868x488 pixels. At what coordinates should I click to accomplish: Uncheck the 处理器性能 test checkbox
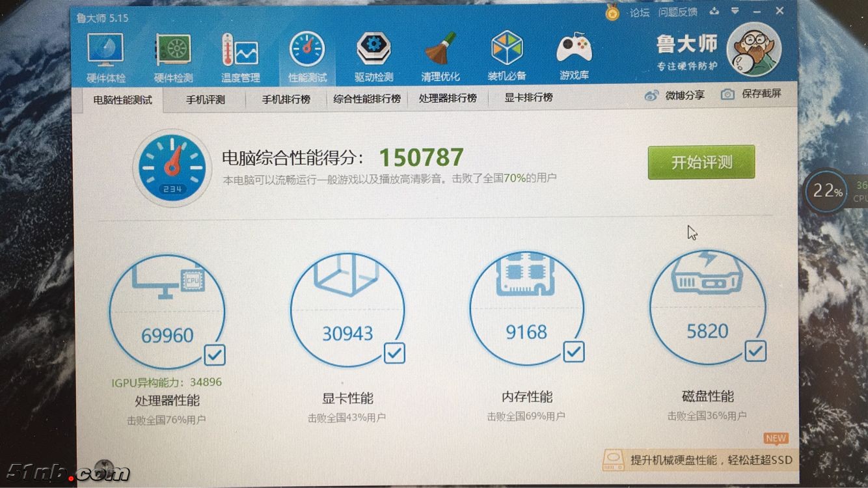point(214,355)
